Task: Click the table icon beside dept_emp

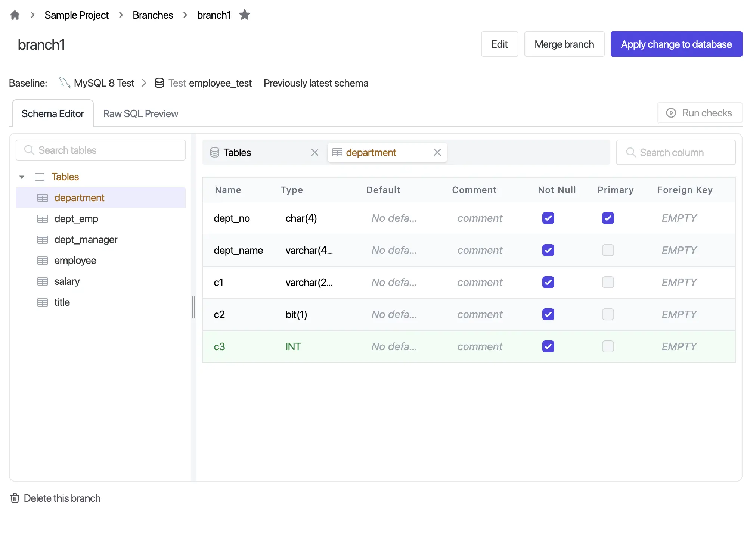Action: (43, 219)
